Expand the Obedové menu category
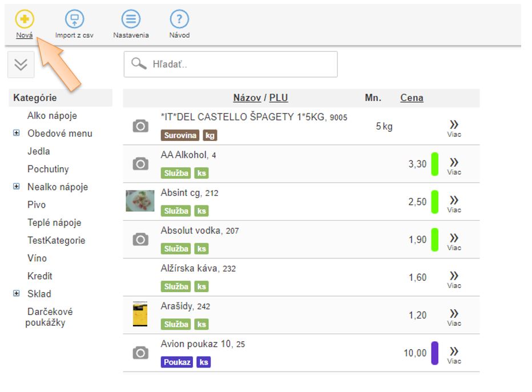 [17, 134]
